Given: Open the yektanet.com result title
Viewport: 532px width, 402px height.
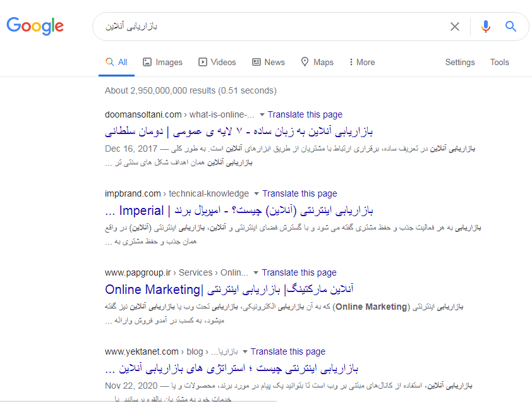Looking at the screenshot, I should coord(231,368).
